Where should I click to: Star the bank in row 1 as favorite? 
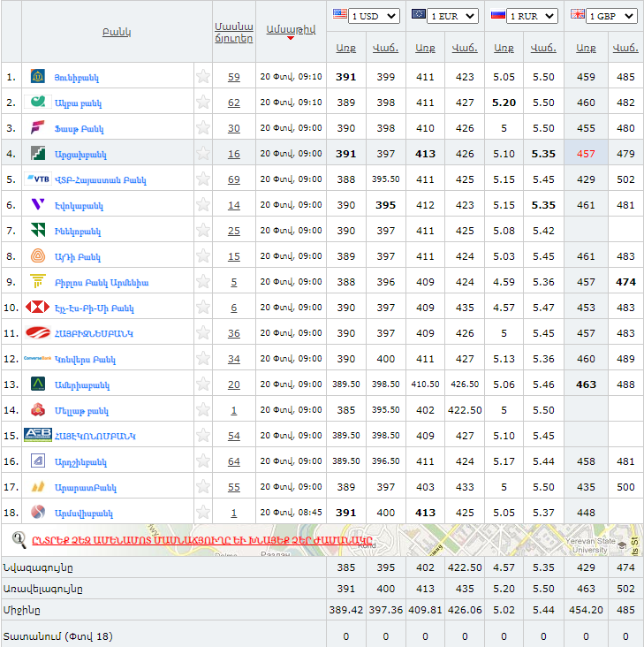click(x=203, y=76)
